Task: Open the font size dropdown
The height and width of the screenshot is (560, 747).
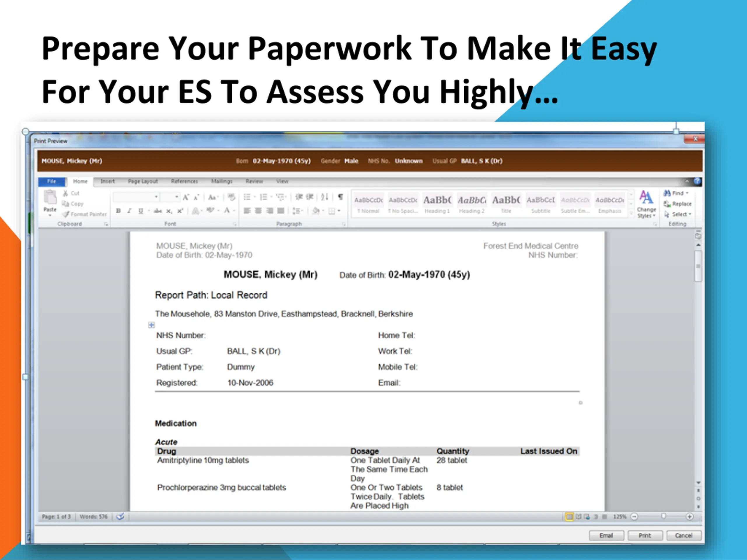Action: 176,197
